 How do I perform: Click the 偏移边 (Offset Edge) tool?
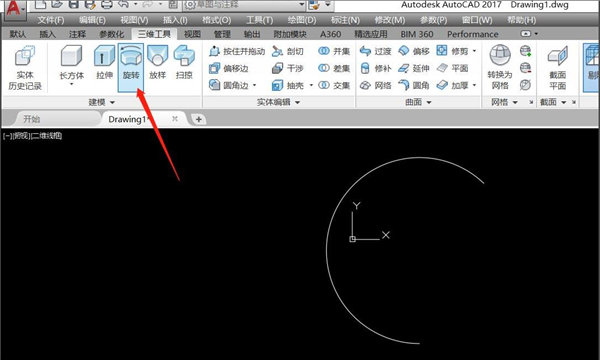pos(228,68)
